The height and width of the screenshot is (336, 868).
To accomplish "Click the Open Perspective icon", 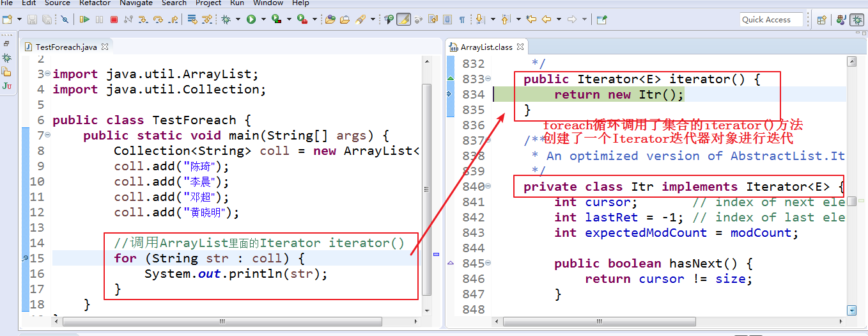I will (x=822, y=20).
